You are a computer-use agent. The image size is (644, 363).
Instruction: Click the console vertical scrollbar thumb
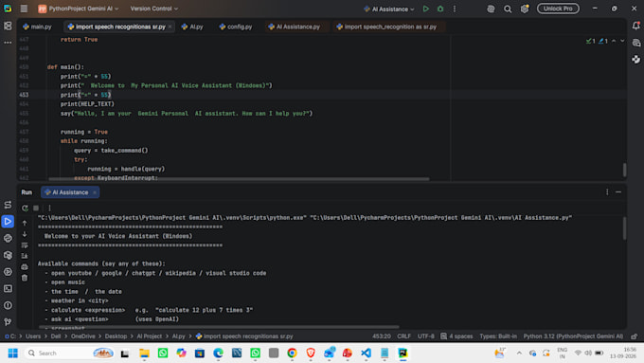point(624,228)
